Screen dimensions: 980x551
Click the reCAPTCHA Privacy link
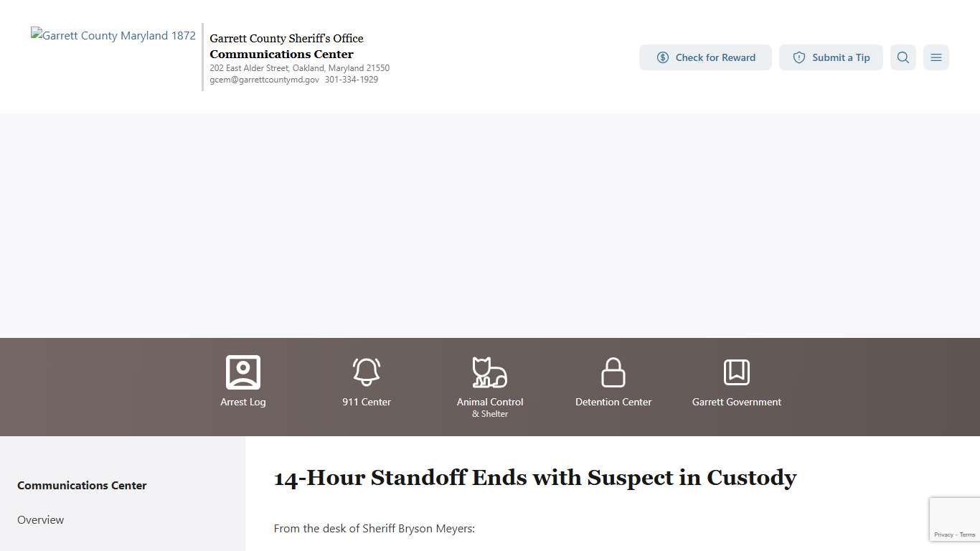(943, 534)
